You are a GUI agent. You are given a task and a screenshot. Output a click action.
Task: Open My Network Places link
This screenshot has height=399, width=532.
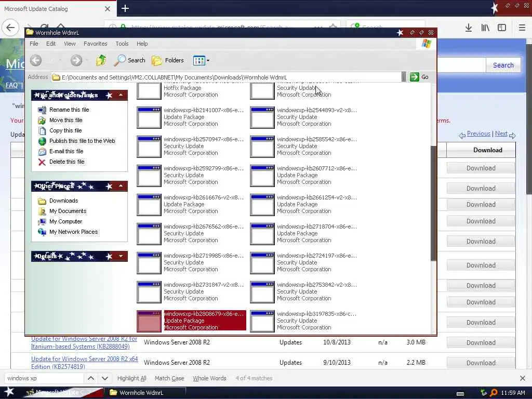pos(74,232)
